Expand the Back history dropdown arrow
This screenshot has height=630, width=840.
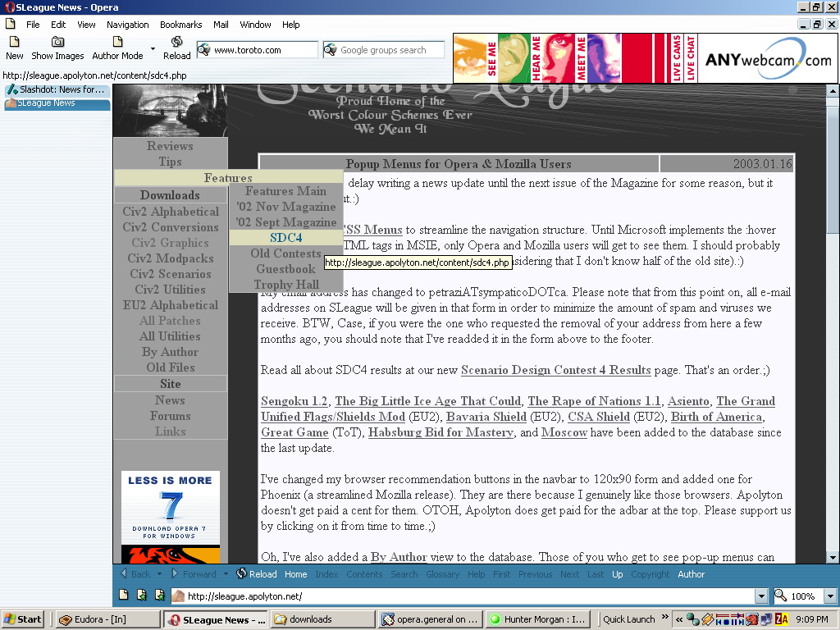pyautogui.click(x=160, y=573)
